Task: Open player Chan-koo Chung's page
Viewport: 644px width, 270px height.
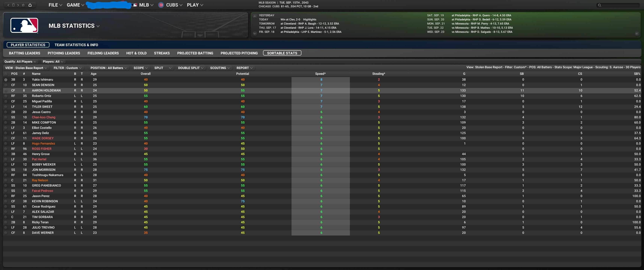Action: coord(43,117)
